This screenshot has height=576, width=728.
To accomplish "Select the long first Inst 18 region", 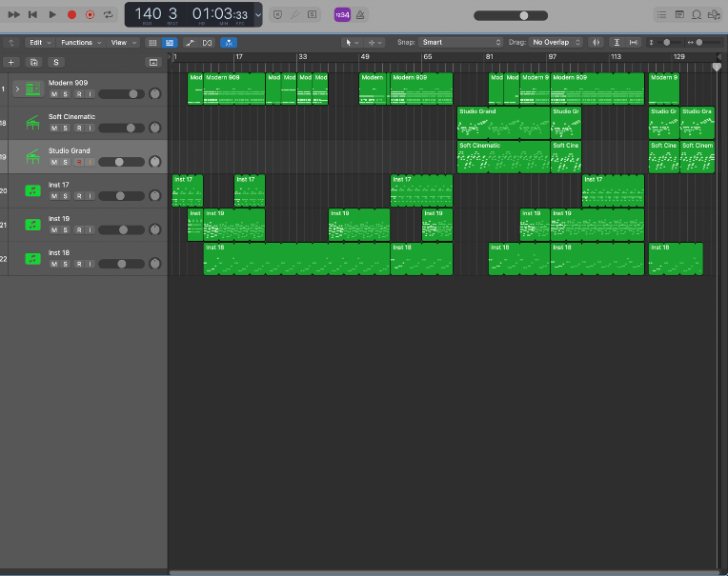I will tap(296, 259).
